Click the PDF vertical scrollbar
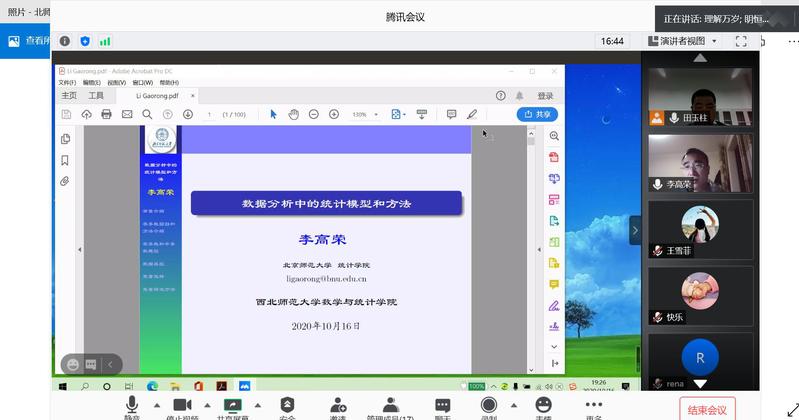The height and width of the screenshot is (420, 799). [531, 250]
